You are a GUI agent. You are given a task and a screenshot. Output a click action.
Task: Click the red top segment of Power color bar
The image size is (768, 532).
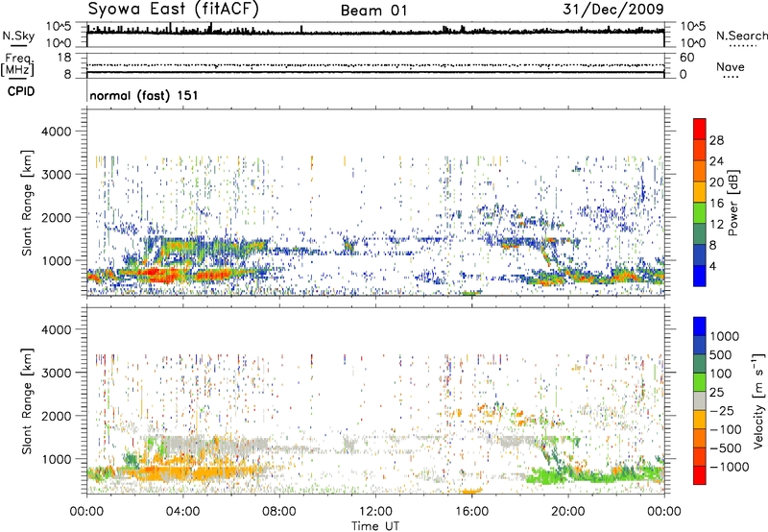(700, 129)
